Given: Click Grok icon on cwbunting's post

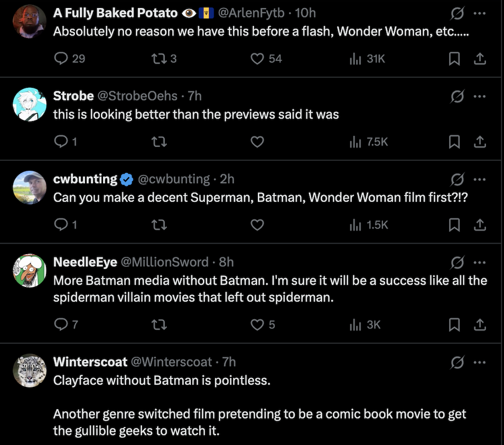Looking at the screenshot, I should coord(457,179).
